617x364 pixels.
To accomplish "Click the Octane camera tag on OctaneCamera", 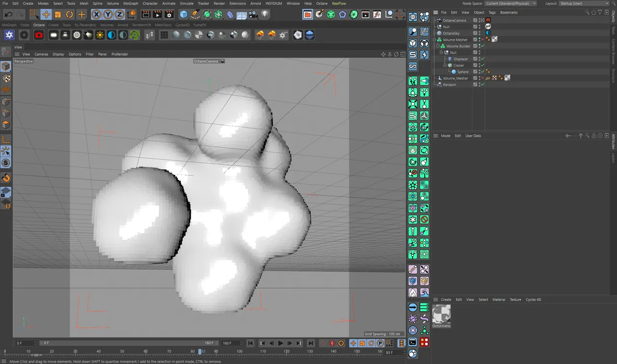I will pos(488,20).
